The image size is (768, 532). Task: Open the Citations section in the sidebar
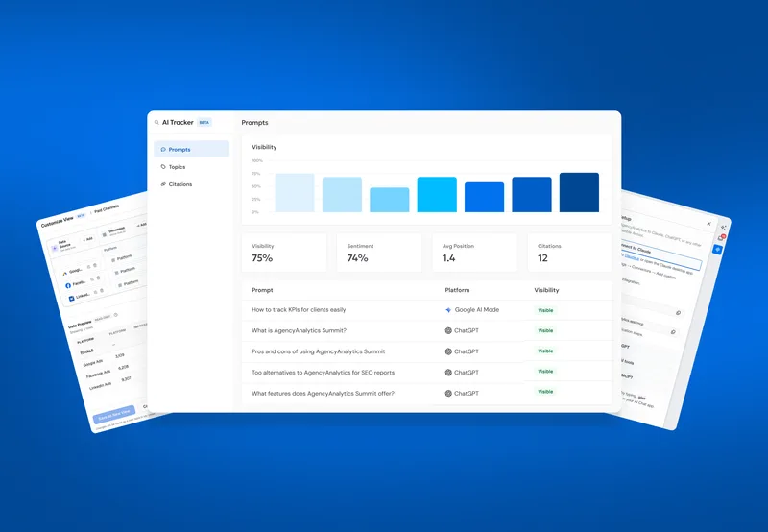191,184
